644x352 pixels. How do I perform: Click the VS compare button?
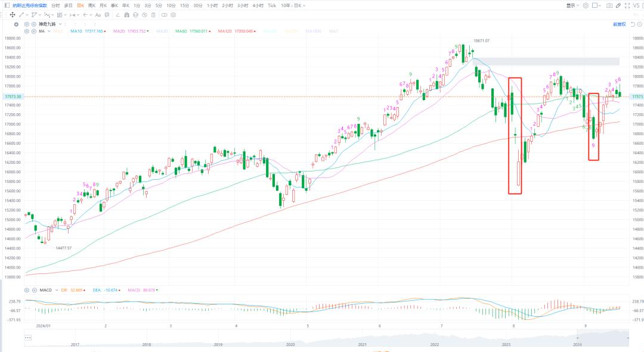636,5
